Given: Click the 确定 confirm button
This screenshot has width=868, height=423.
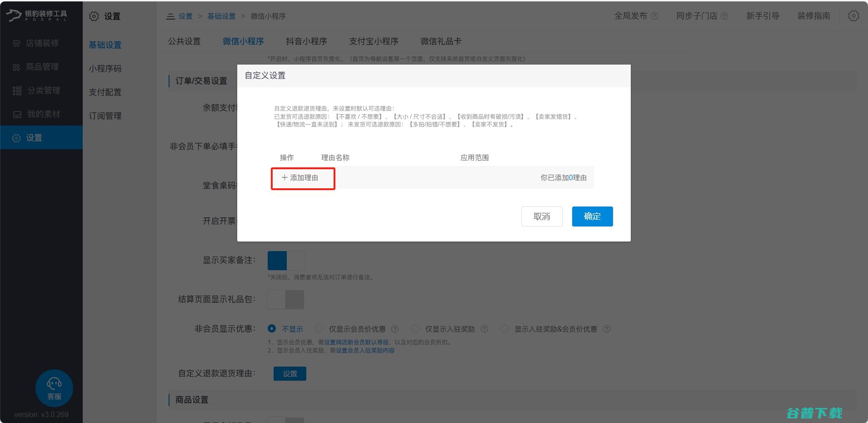Looking at the screenshot, I should pos(592,217).
